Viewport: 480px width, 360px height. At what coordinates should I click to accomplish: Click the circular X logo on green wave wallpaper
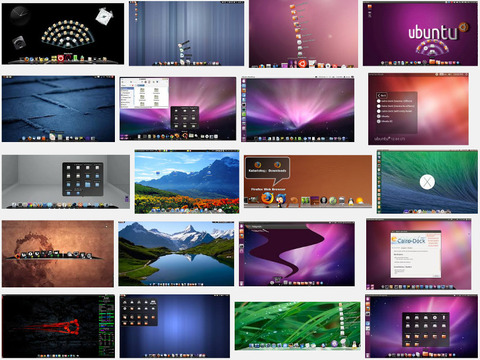click(427, 182)
